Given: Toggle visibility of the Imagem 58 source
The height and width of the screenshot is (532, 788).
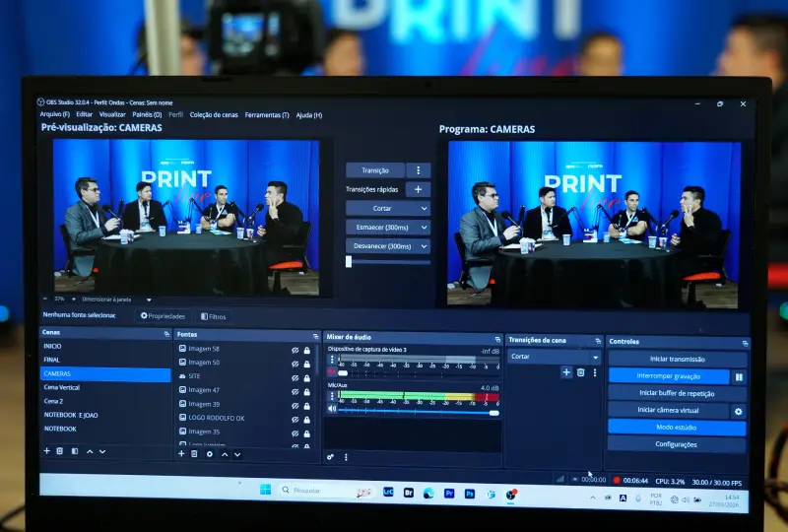Looking at the screenshot, I should pos(295,350).
